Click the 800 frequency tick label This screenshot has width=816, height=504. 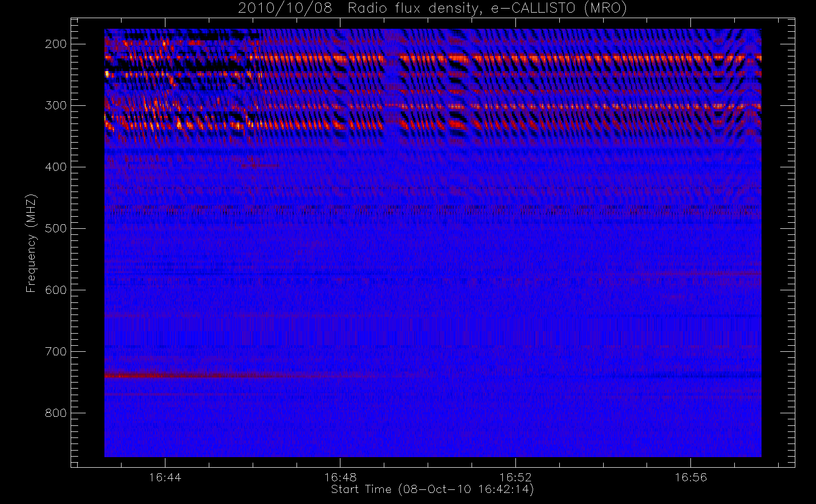pyautogui.click(x=56, y=413)
